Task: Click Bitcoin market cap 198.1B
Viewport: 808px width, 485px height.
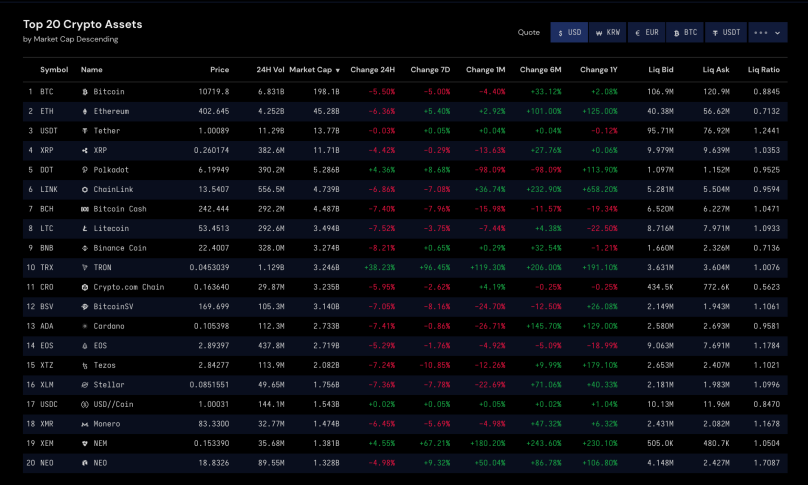Action: 326,92
